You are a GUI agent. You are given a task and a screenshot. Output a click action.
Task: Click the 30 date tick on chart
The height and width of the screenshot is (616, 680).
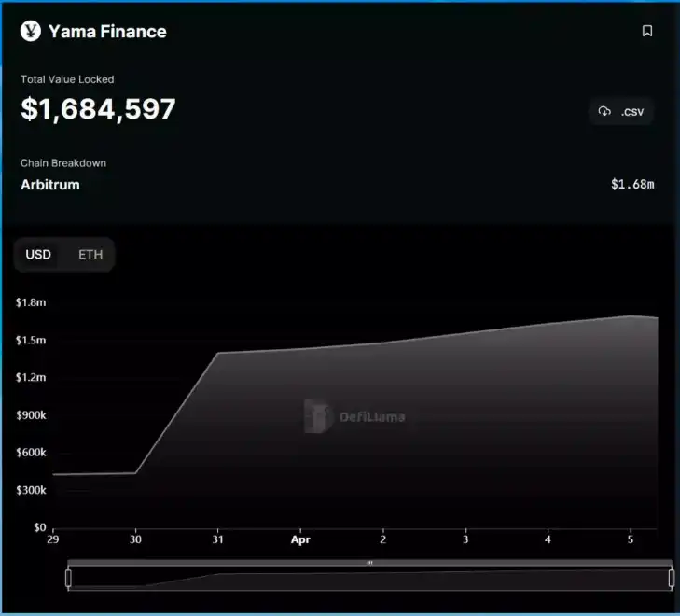coord(135,539)
